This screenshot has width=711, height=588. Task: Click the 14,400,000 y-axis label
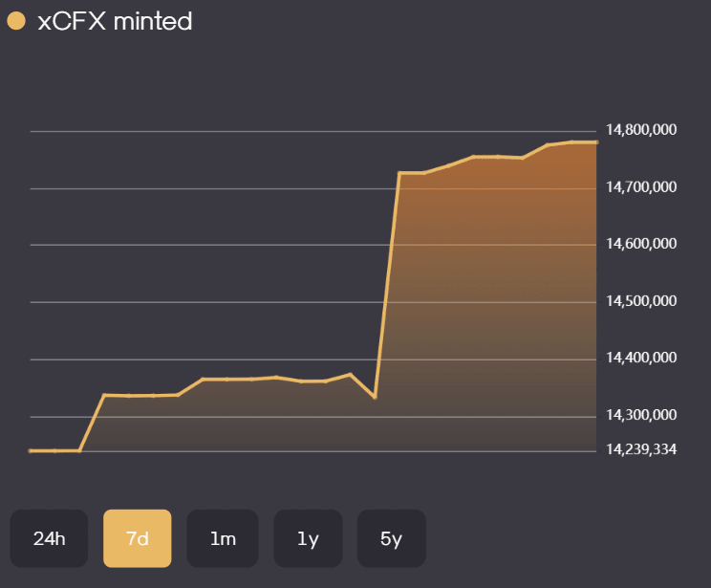642,359
